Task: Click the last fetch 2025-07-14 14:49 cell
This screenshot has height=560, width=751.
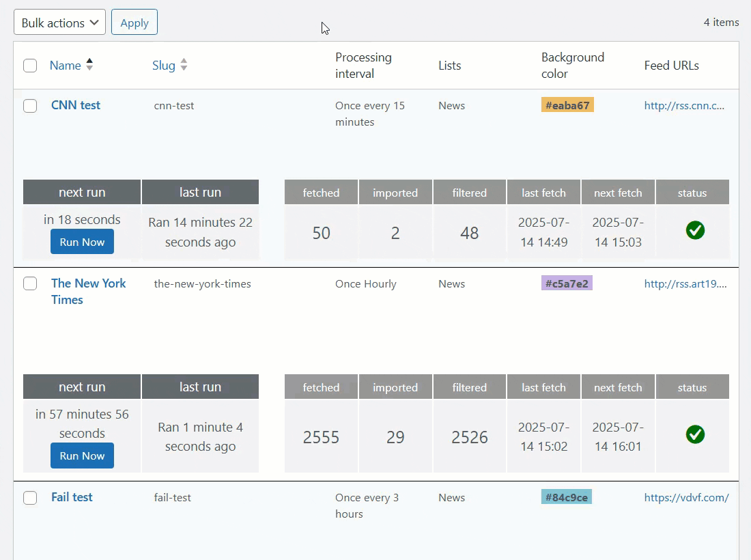Action: [x=543, y=232]
